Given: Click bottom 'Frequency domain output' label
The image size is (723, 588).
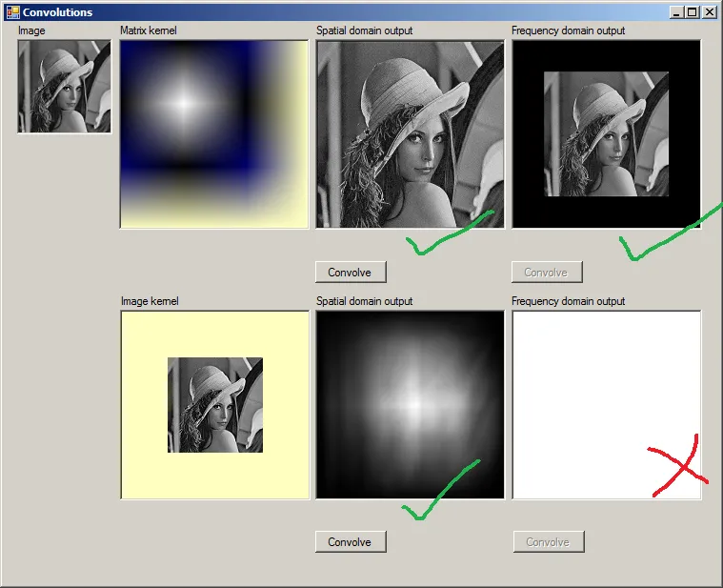Looking at the screenshot, I should [x=568, y=301].
